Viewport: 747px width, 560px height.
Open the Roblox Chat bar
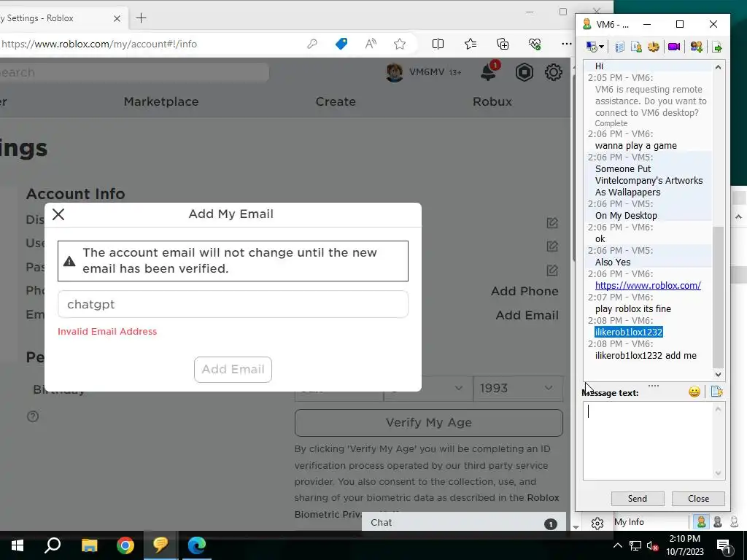463,522
